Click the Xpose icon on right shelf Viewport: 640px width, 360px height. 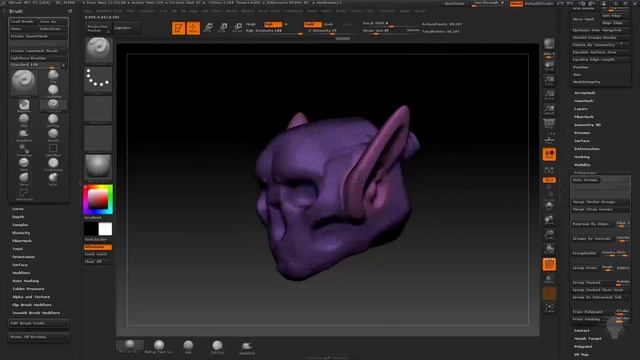[549, 309]
